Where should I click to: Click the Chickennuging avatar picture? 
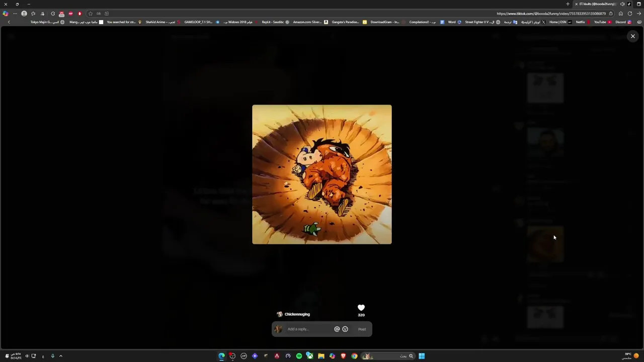[x=280, y=314]
